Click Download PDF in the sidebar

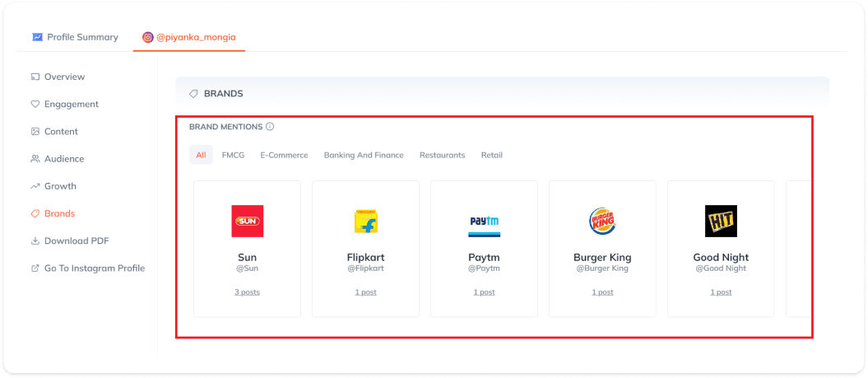coord(76,240)
